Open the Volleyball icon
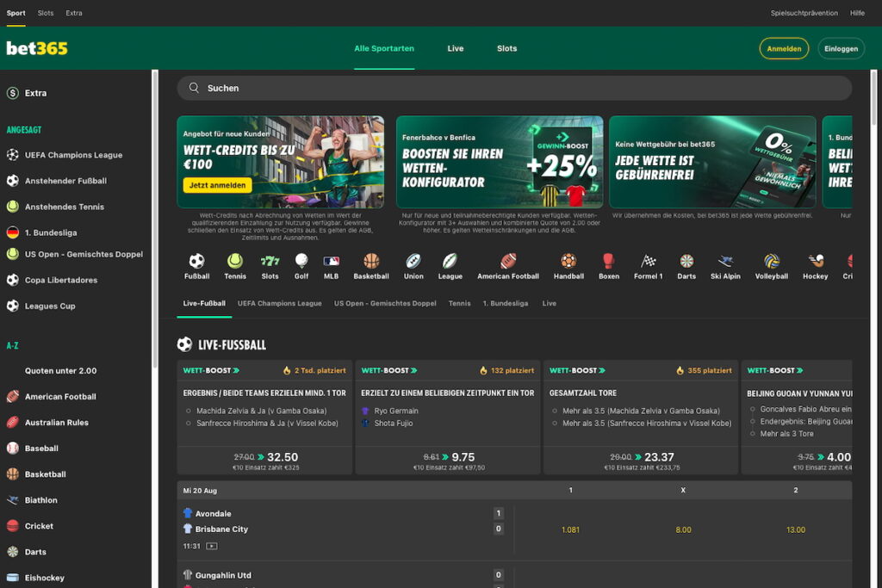The width and height of the screenshot is (882, 588). 772,261
